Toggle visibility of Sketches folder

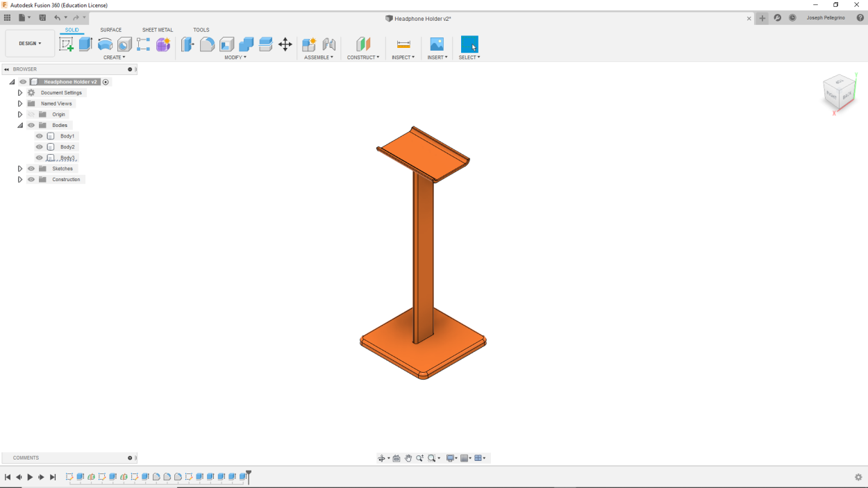[31, 169]
